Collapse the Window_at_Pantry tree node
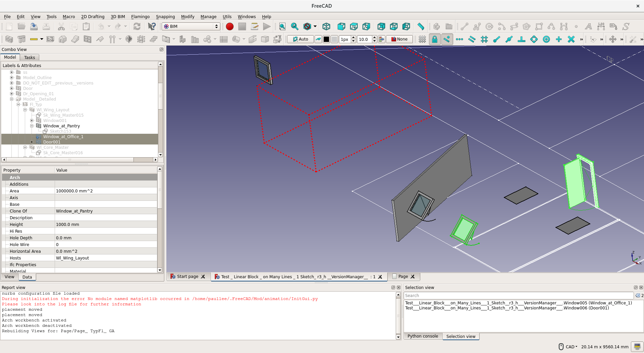Screen dimensions: 644x353 coord(32,126)
